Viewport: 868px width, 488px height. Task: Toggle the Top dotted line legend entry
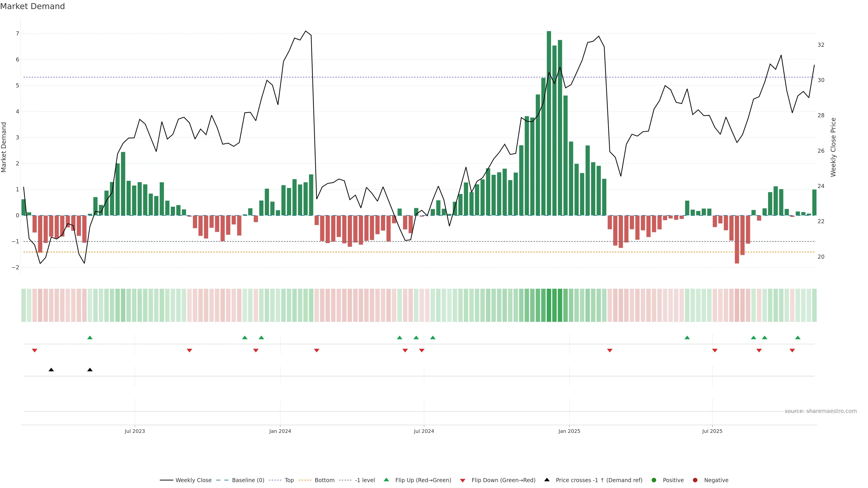pyautogui.click(x=289, y=480)
